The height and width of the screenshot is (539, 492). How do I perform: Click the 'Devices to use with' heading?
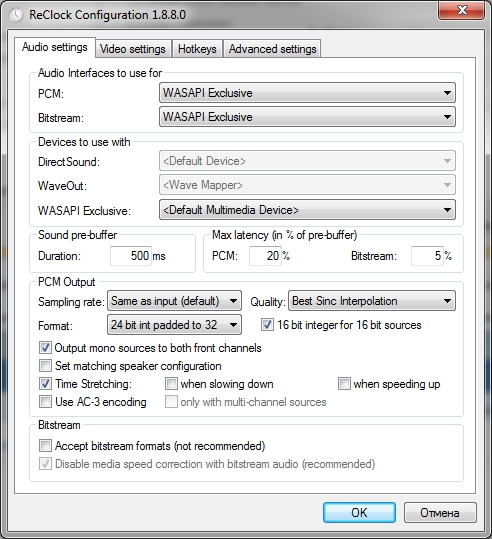[84, 142]
